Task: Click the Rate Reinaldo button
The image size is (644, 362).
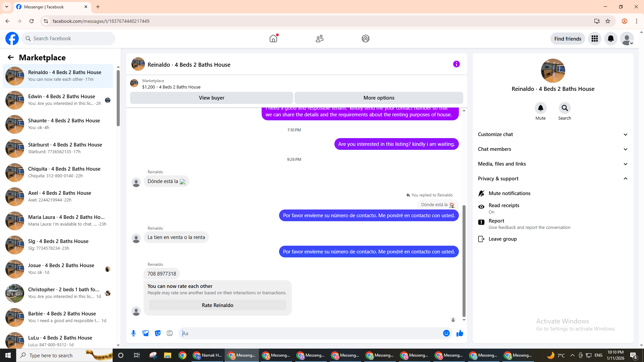Action: (x=217, y=305)
